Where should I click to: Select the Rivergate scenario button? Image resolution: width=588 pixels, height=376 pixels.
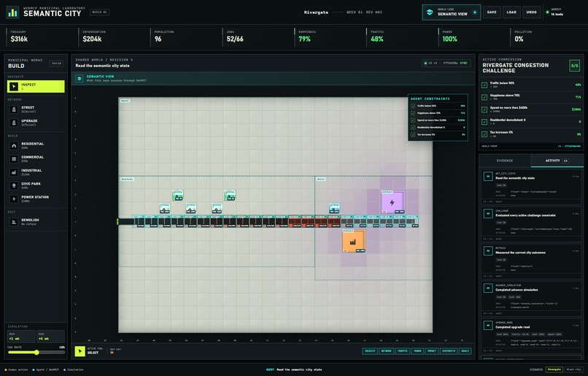click(x=554, y=369)
